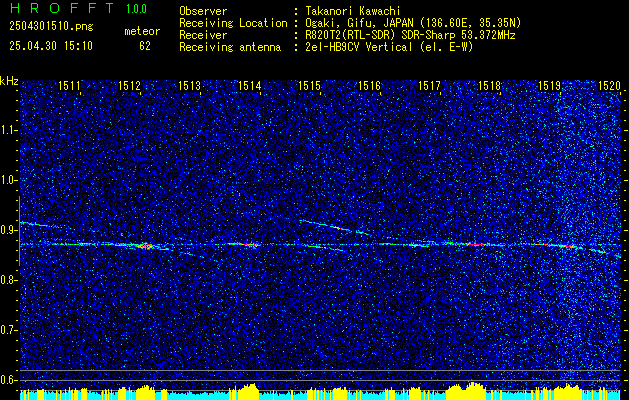Click frequency axis label 1.0
629x400 pixels.
[8, 180]
